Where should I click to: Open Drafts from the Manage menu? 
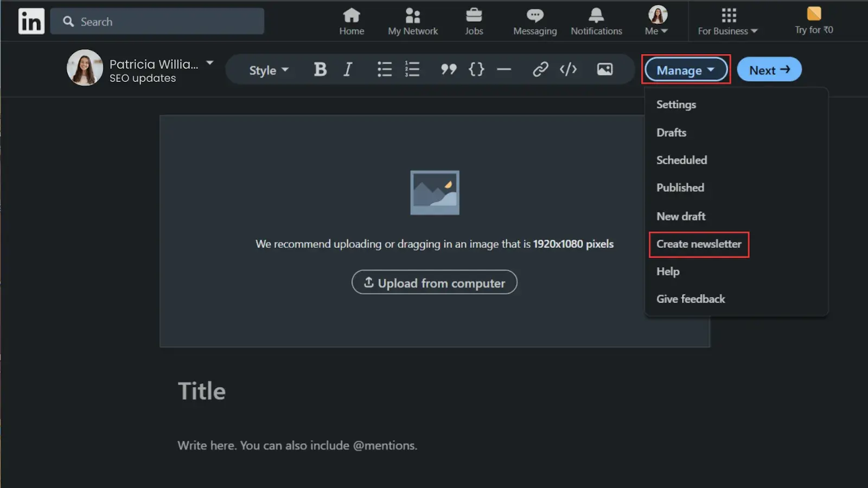[671, 132]
